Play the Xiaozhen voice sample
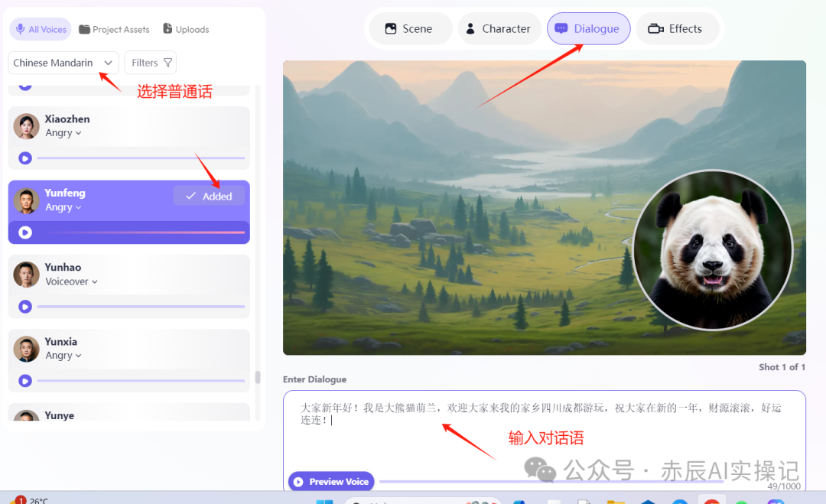The height and width of the screenshot is (504, 826). coord(24,158)
